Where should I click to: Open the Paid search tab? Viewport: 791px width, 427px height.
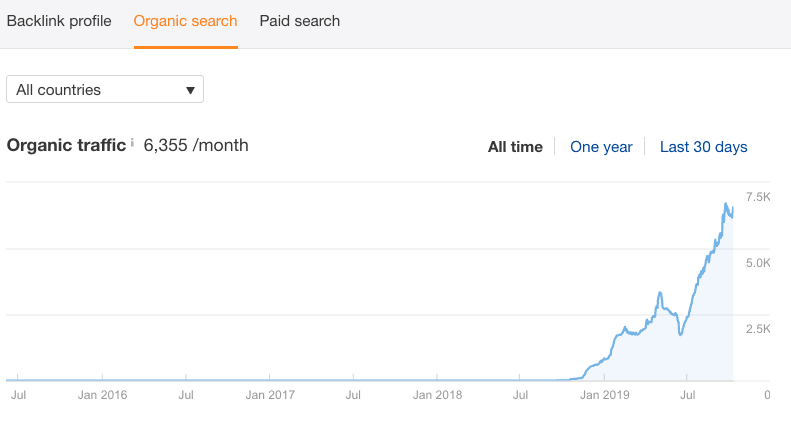tap(300, 21)
